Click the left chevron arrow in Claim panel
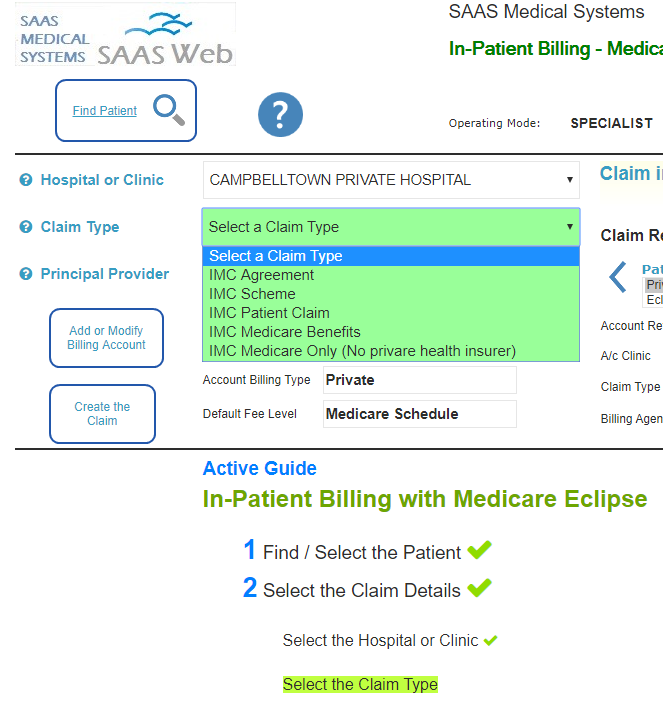 (x=618, y=277)
